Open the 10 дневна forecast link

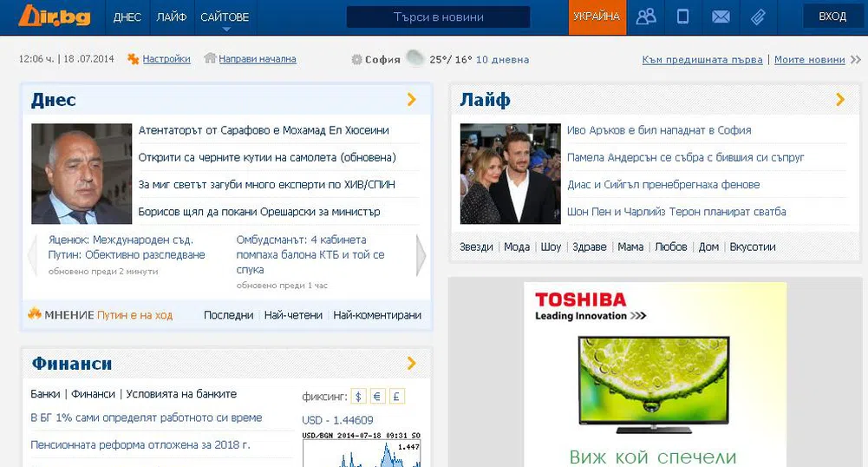point(502,60)
